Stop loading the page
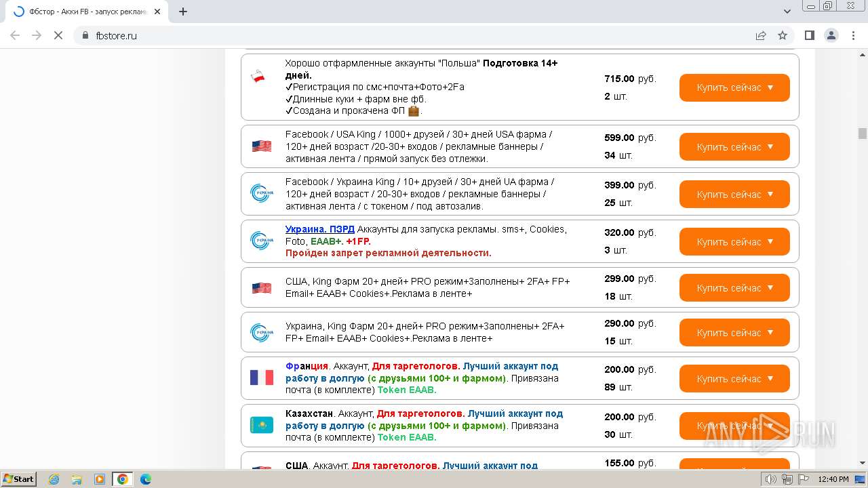Image resolution: width=868 pixels, height=488 pixels. tap(58, 35)
